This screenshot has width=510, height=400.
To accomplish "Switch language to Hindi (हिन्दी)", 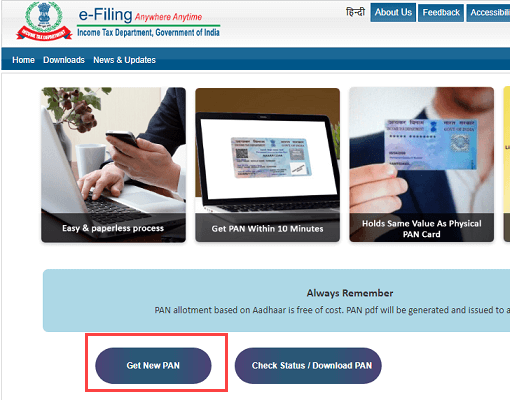I will pyautogui.click(x=356, y=12).
